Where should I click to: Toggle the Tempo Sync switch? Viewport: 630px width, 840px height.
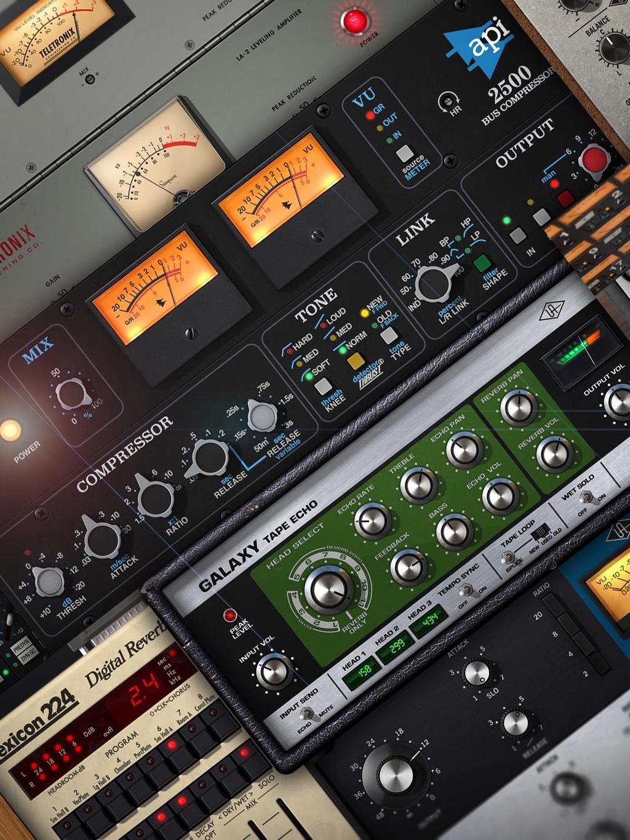point(468,591)
